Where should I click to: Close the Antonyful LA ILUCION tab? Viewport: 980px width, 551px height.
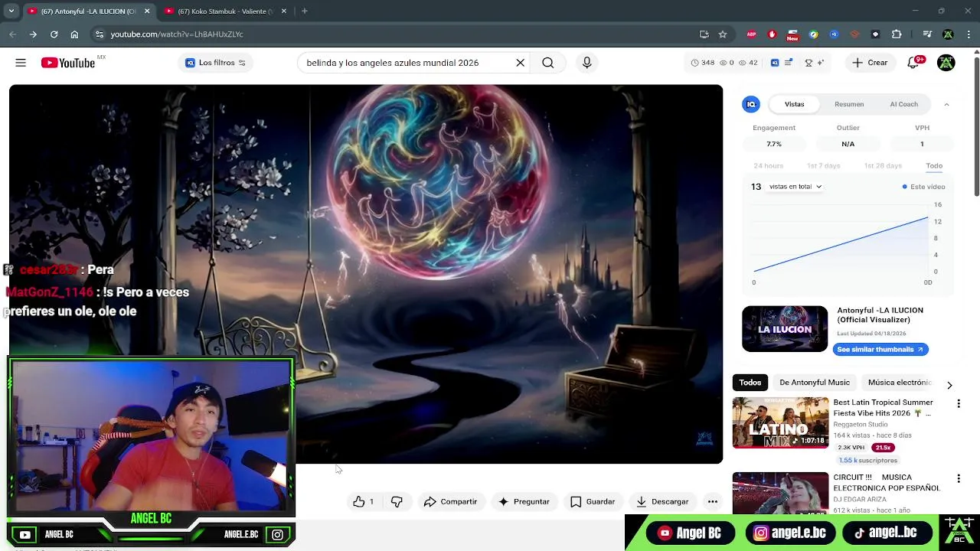click(x=147, y=11)
